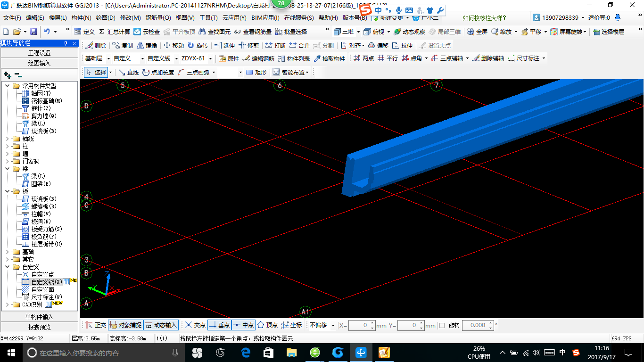Select the 偏移 offset tool
The width and height of the screenshot is (644, 362).
(x=378, y=45)
